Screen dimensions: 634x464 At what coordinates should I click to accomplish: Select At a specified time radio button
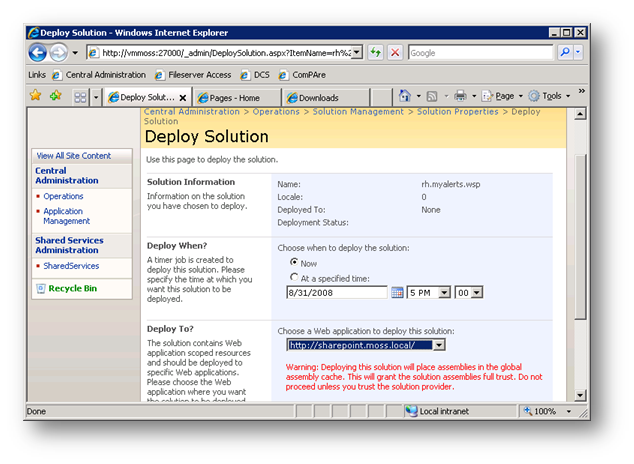tap(294, 277)
